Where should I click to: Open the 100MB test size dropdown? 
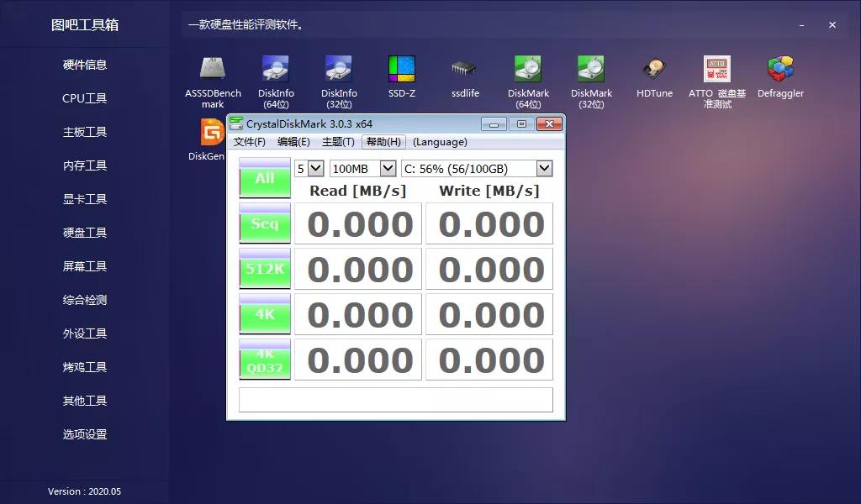(362, 169)
